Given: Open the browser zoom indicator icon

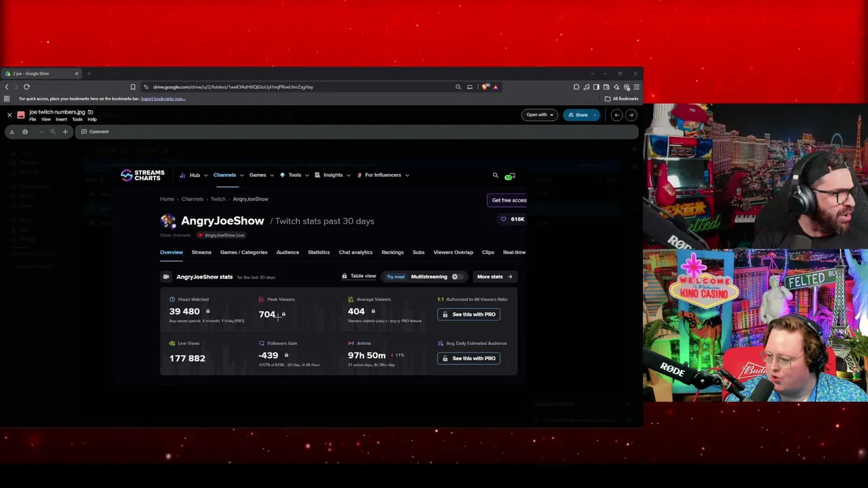Looking at the screenshot, I should [x=458, y=87].
